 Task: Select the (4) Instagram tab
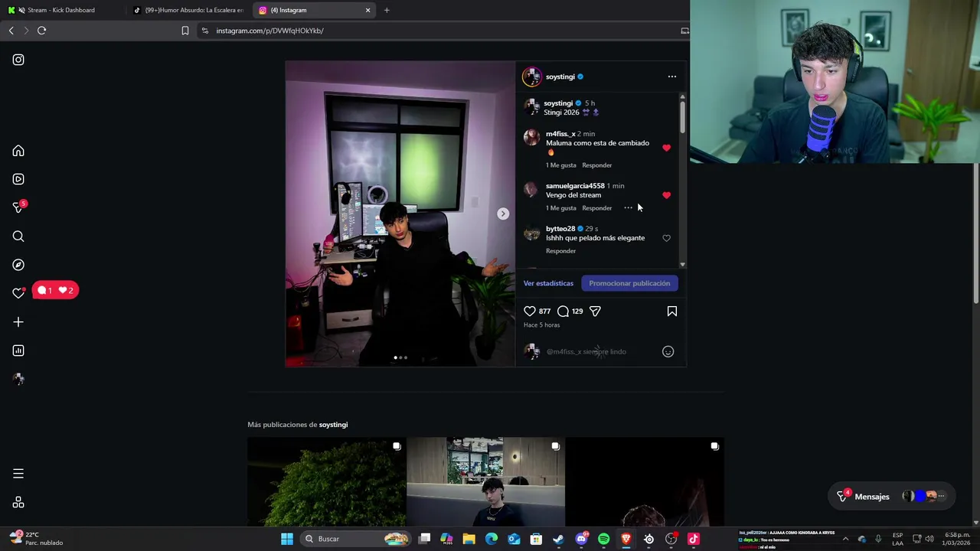tap(306, 10)
